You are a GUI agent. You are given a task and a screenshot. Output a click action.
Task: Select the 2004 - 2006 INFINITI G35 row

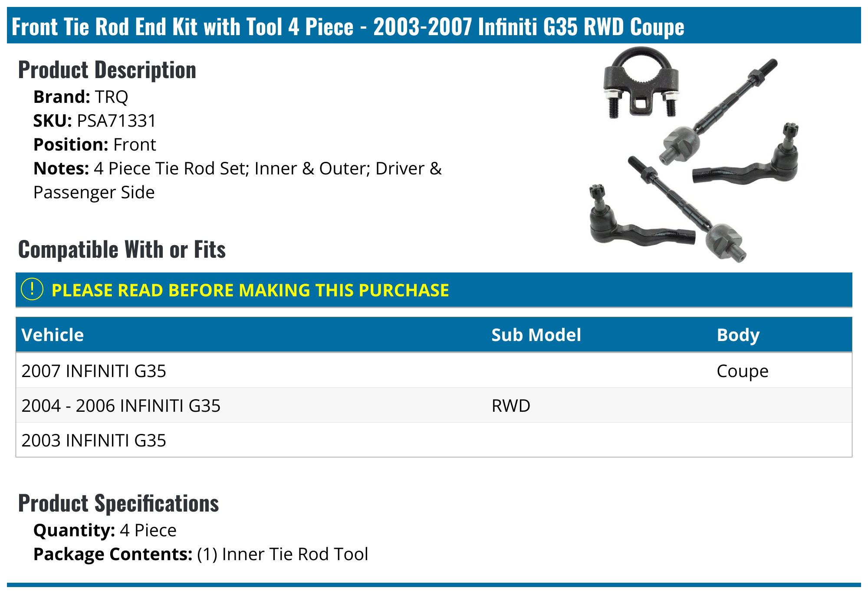[x=121, y=406]
